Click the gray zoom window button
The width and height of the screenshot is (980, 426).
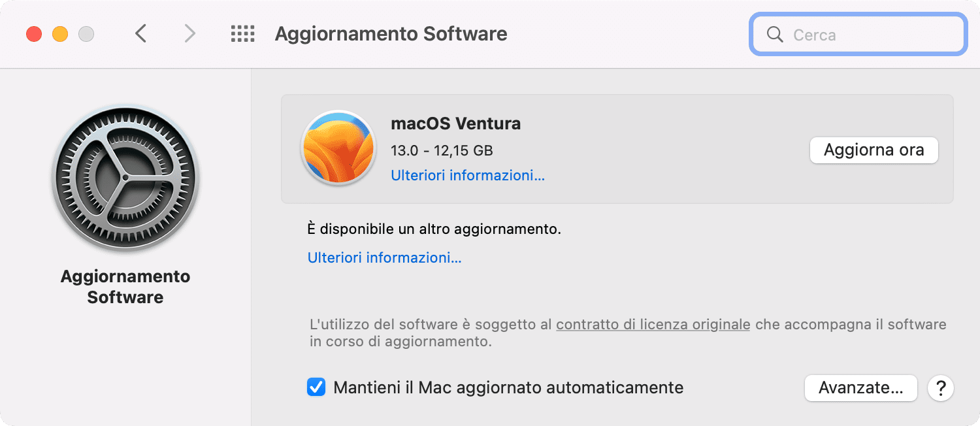(86, 34)
